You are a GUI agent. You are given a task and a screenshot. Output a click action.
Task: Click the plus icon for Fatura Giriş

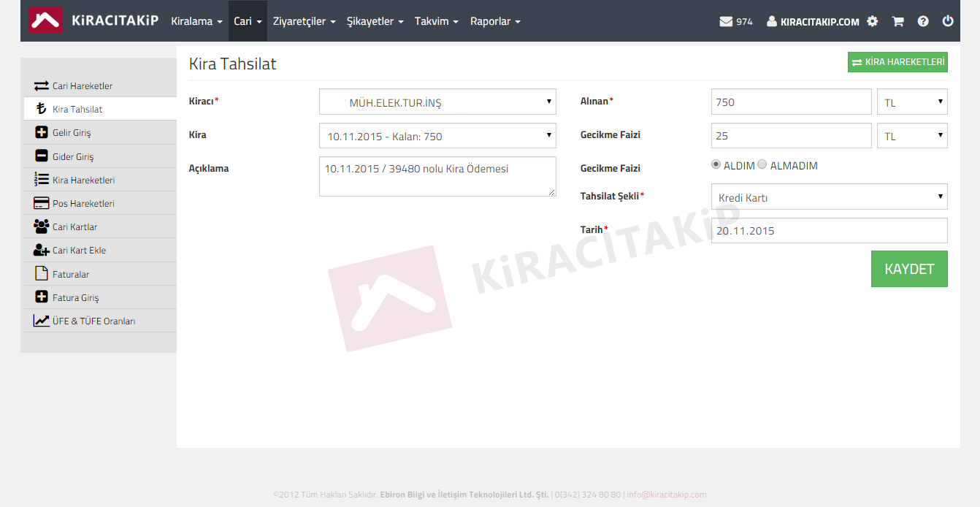click(41, 297)
